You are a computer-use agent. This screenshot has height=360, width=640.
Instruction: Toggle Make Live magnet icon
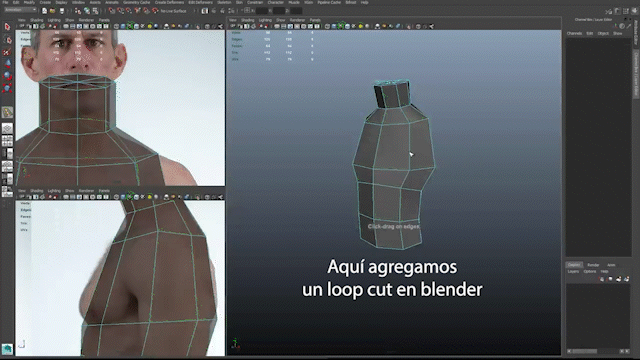(155, 11)
